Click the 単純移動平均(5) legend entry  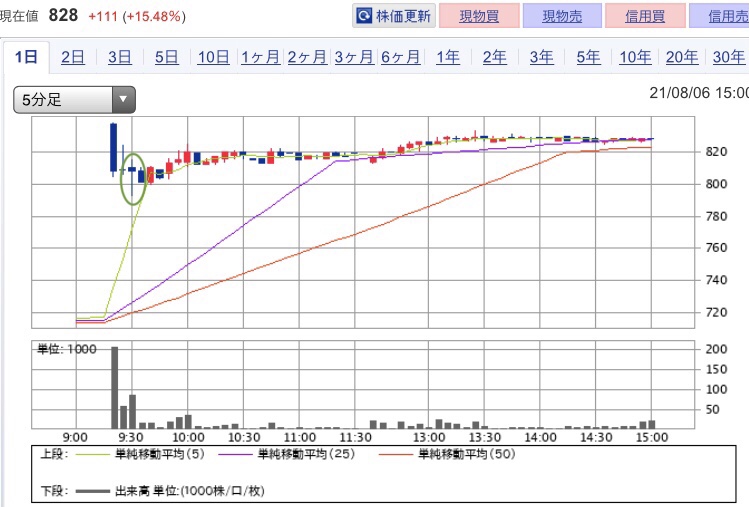tap(160, 454)
